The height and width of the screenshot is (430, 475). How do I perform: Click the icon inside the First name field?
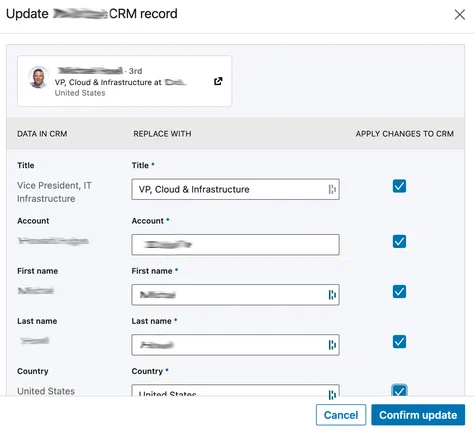coord(332,295)
